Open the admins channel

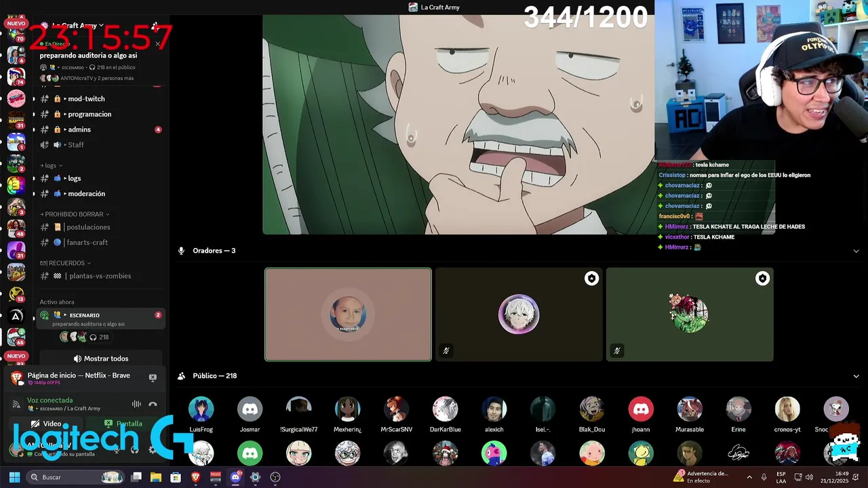click(100, 129)
